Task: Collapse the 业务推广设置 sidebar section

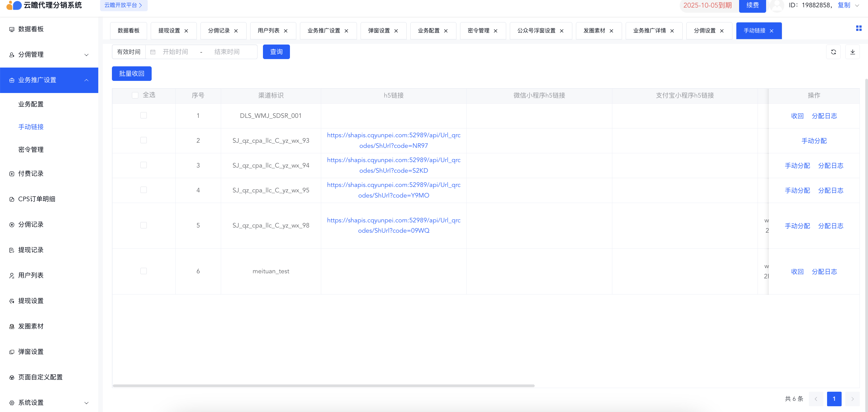Action: coord(86,80)
